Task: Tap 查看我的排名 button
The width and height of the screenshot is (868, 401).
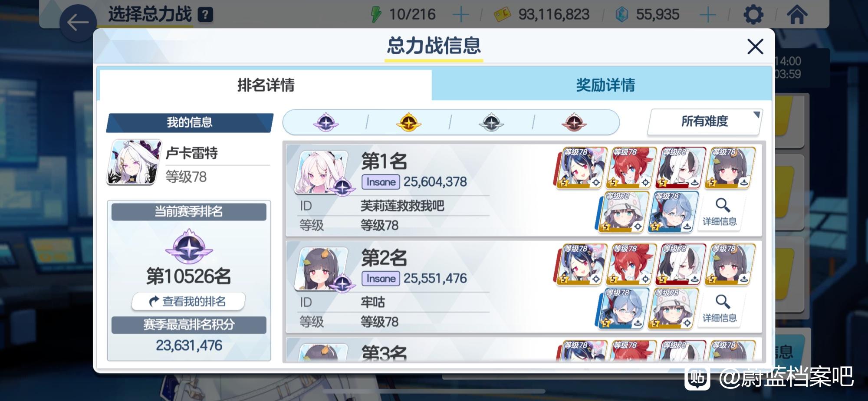Action: pos(189,301)
